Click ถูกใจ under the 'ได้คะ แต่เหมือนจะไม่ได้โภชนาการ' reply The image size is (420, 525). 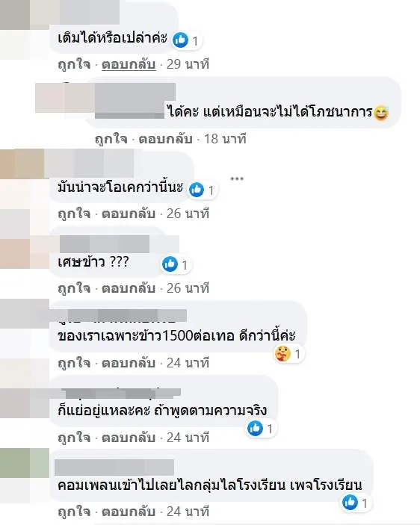click(111, 139)
